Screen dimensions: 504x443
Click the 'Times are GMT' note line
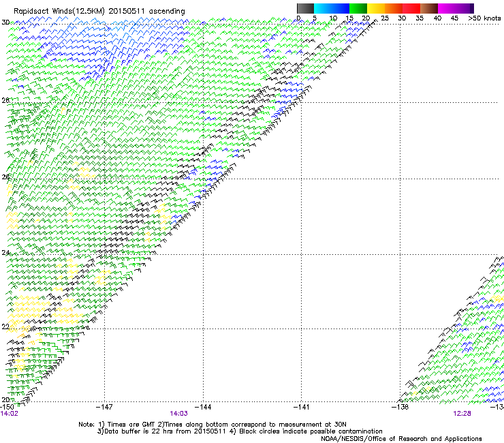click(212, 425)
